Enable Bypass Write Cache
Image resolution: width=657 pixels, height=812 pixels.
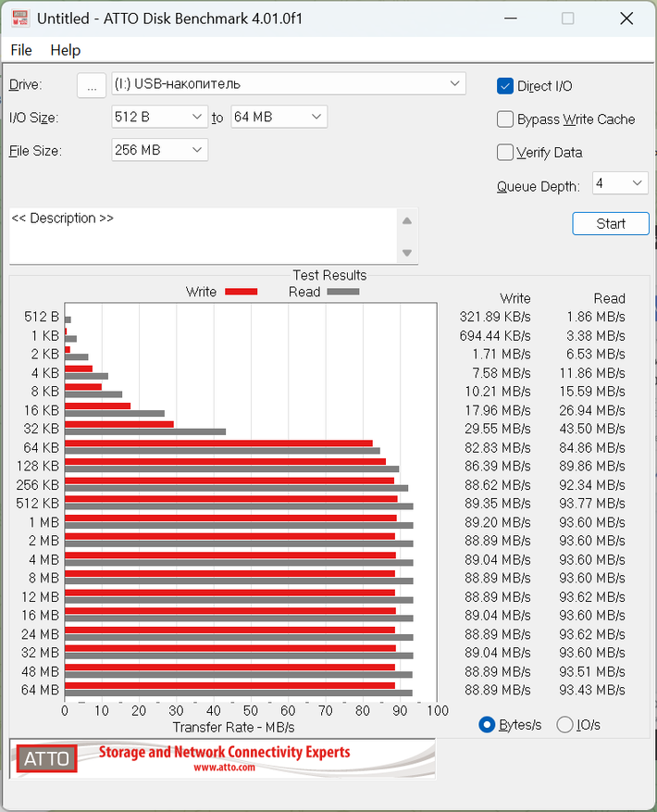(505, 119)
